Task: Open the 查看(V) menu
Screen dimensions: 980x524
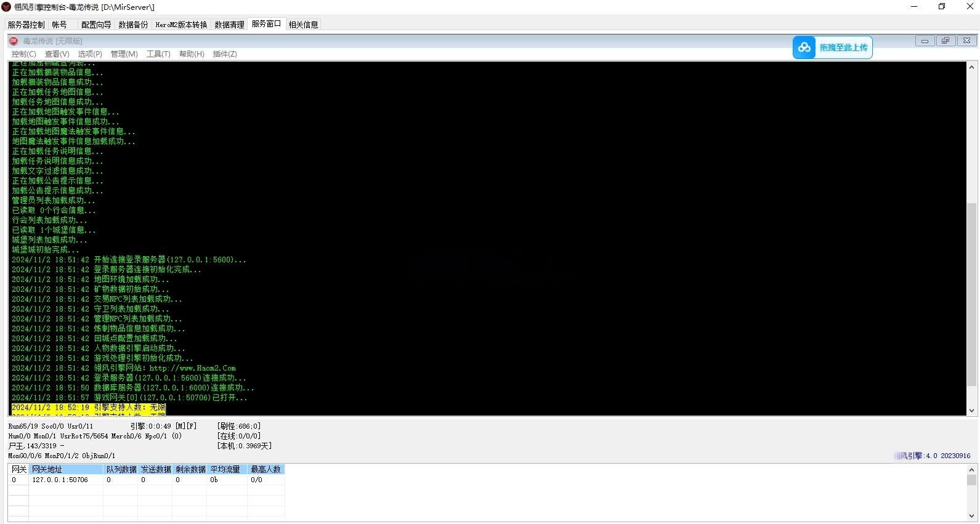Action: 57,54
